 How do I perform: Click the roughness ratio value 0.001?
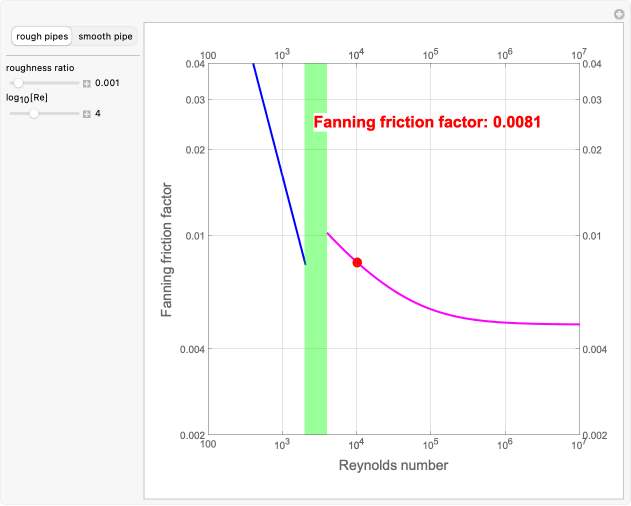(x=107, y=83)
